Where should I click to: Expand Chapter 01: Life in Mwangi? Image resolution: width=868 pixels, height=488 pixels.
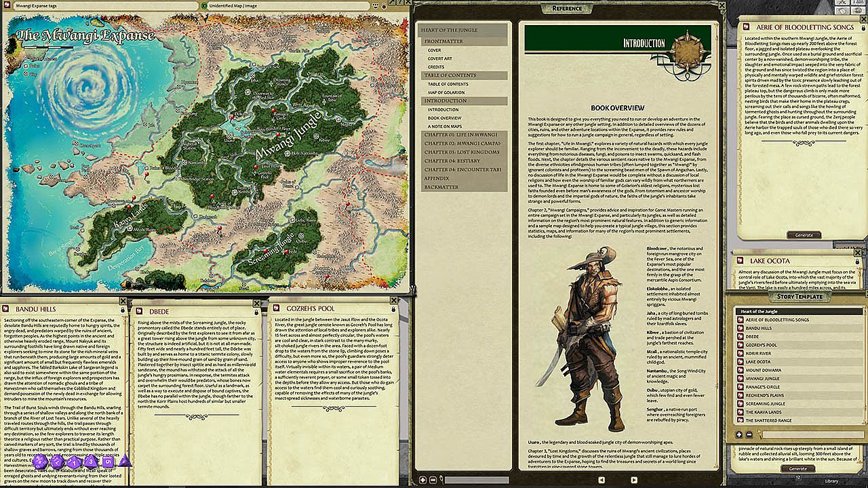point(464,135)
